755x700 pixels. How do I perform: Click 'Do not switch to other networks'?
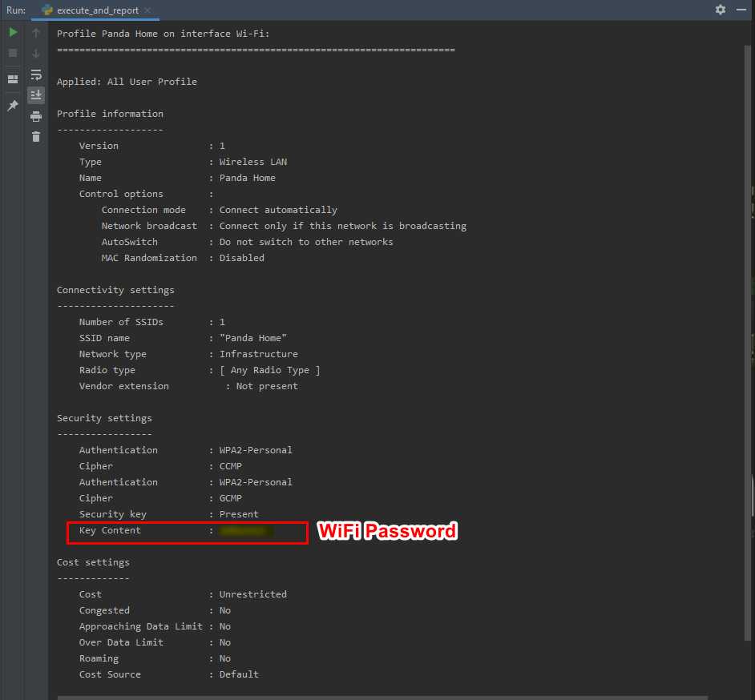(x=305, y=242)
